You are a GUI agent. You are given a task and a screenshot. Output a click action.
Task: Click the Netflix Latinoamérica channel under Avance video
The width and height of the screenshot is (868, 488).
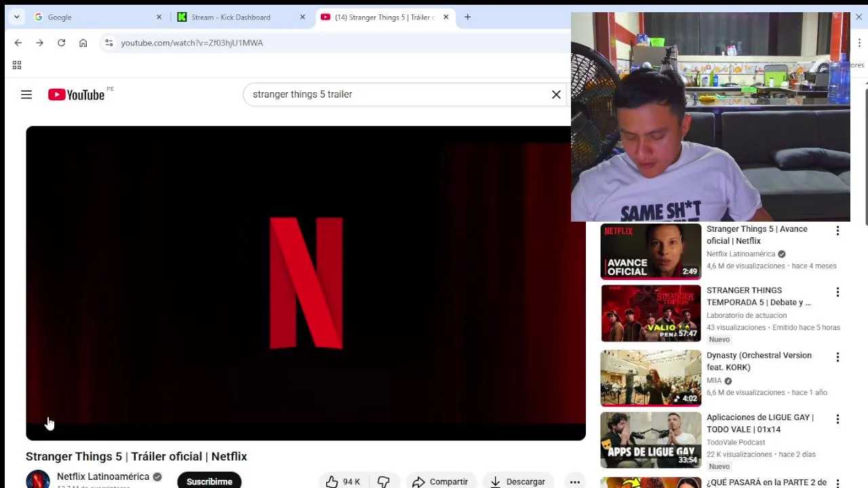741,254
